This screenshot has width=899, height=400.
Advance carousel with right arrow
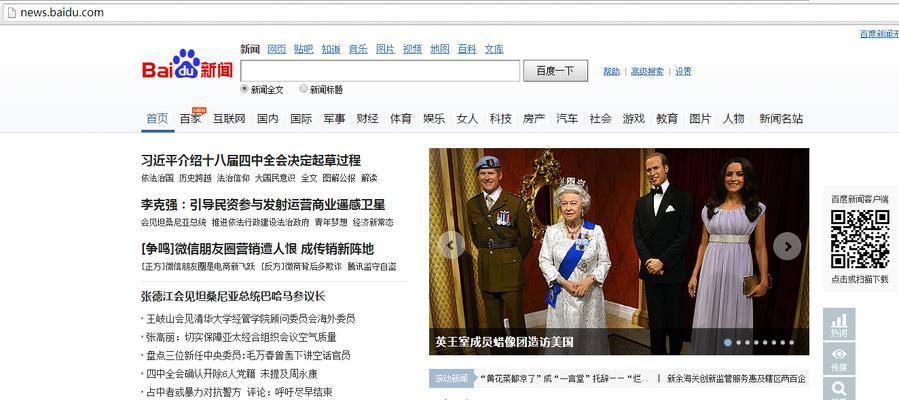click(787, 246)
